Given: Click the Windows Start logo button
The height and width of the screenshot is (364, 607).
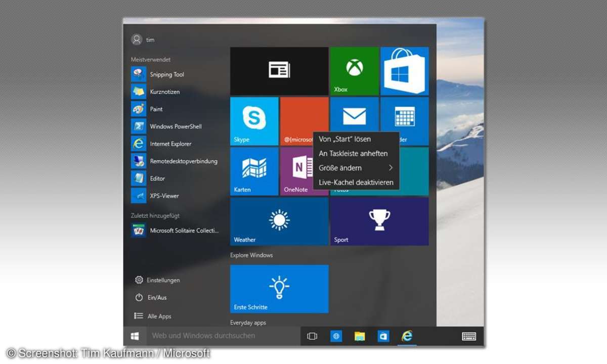Looking at the screenshot, I should (x=135, y=336).
